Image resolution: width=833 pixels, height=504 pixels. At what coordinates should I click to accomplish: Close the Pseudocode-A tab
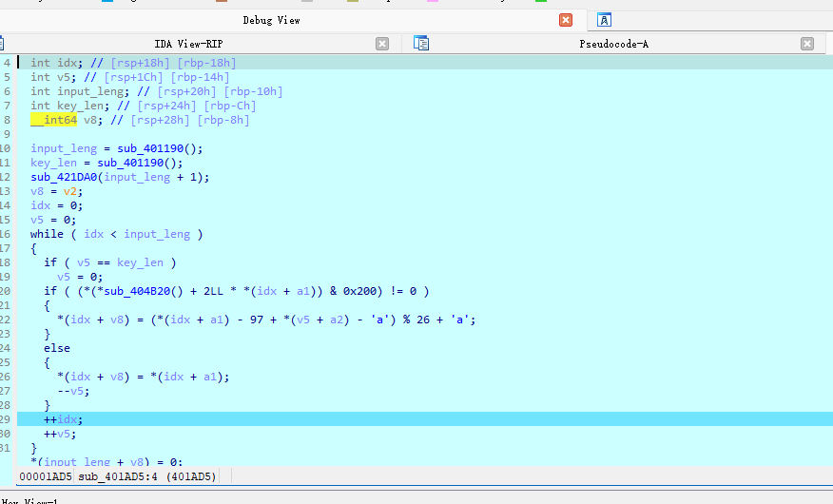pos(807,44)
